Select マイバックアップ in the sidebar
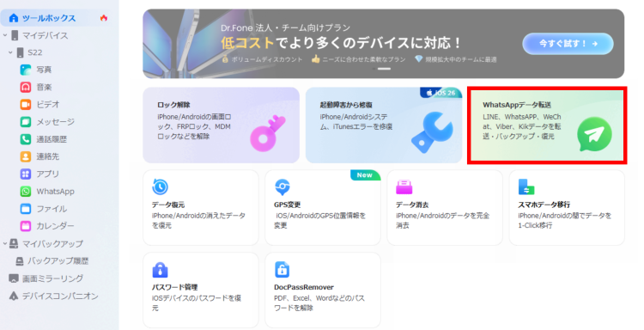The image size is (644, 330). [x=52, y=244]
